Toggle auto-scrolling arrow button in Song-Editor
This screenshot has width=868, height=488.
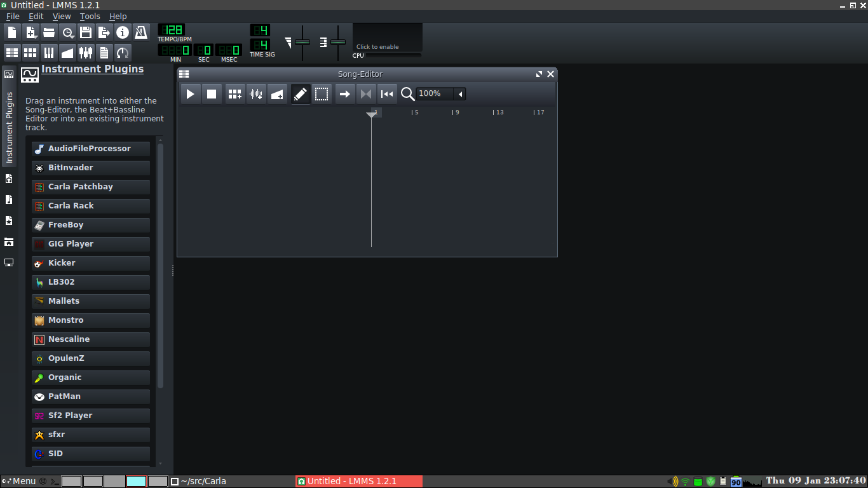(x=345, y=94)
